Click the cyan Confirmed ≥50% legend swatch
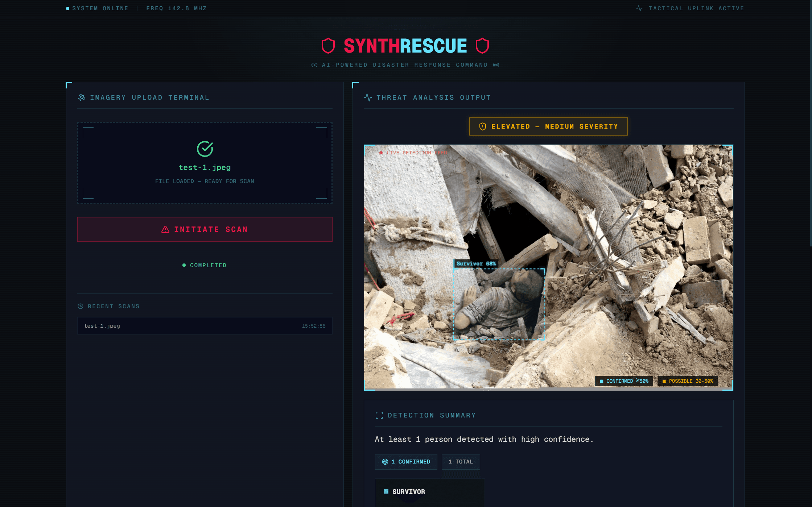The height and width of the screenshot is (507, 812). tap(602, 381)
